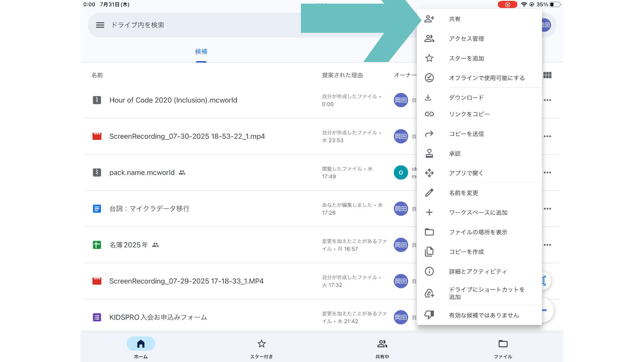This screenshot has width=644, height=362.
Task: Open more options for 名簿 2025年 row
Action: tap(547, 245)
